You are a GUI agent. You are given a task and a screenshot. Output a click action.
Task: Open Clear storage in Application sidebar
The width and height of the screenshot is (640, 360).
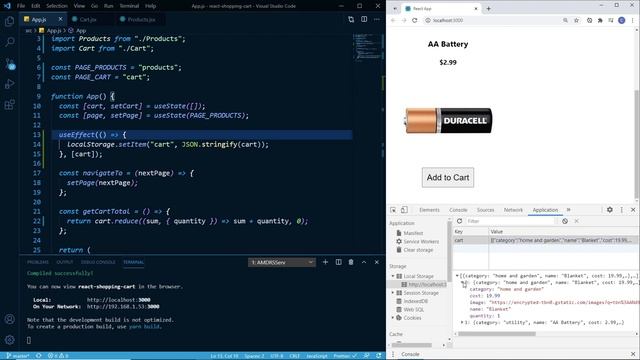pyautogui.click(x=414, y=250)
